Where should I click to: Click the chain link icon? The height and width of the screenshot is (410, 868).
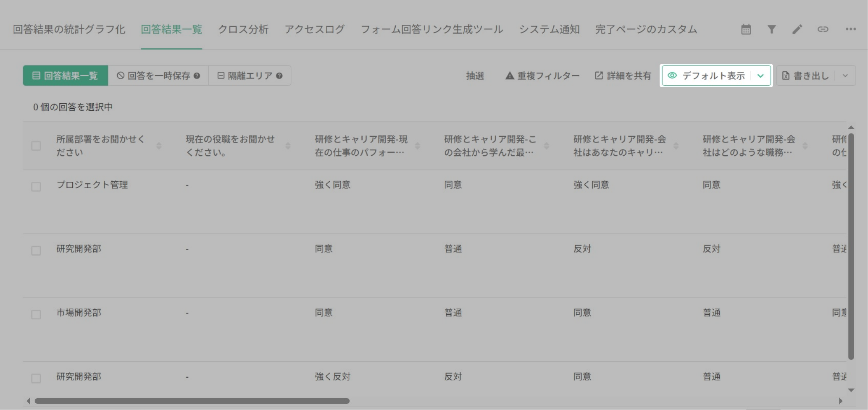coord(823,29)
